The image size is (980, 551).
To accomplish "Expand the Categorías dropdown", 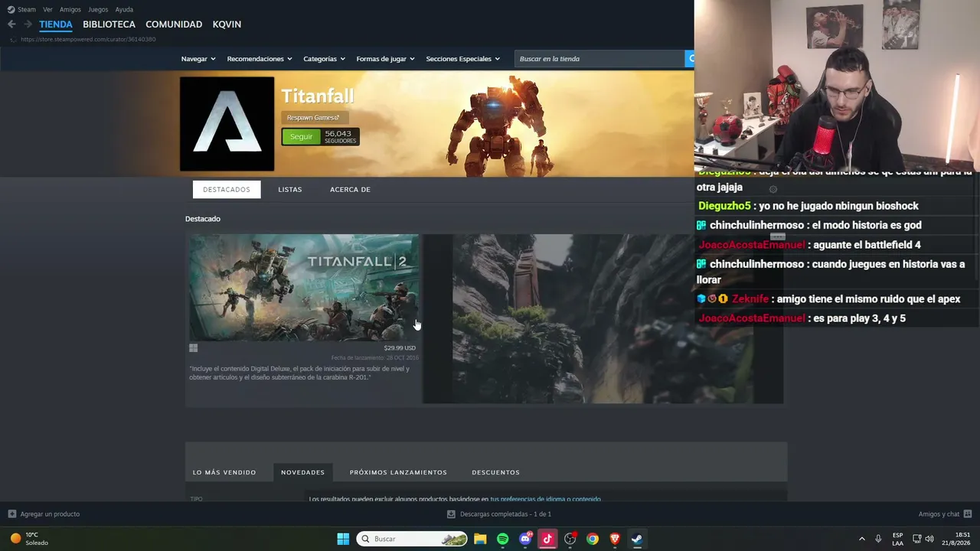I will (324, 59).
